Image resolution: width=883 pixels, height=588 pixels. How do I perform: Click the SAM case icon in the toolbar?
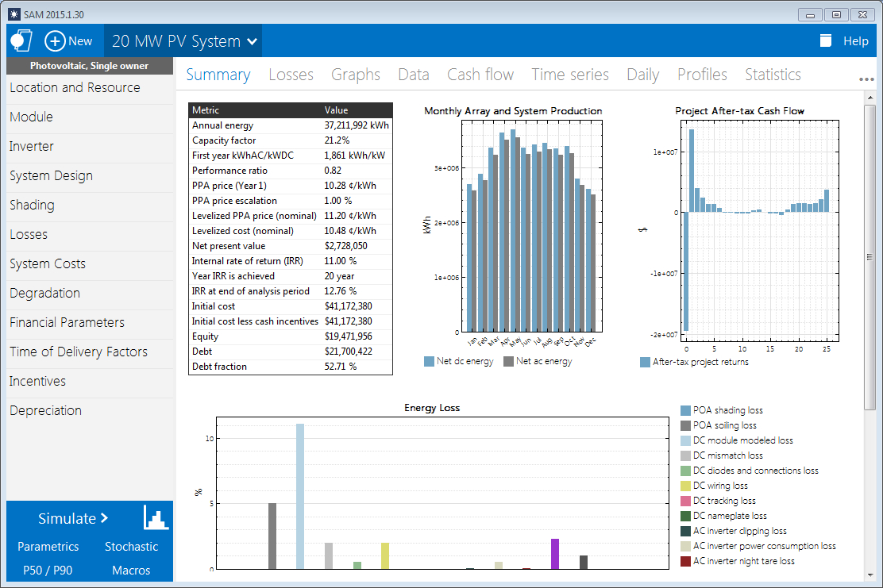coord(21,40)
